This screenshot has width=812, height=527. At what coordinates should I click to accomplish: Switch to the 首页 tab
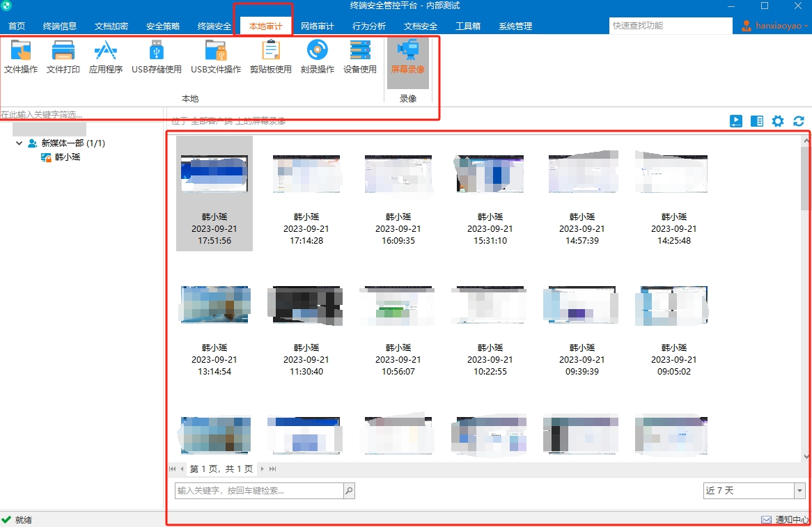[x=17, y=26]
